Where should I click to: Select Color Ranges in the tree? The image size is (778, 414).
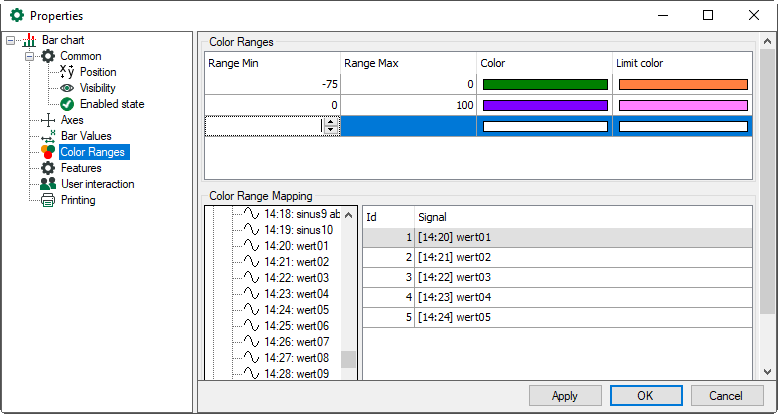pyautogui.click(x=92, y=152)
